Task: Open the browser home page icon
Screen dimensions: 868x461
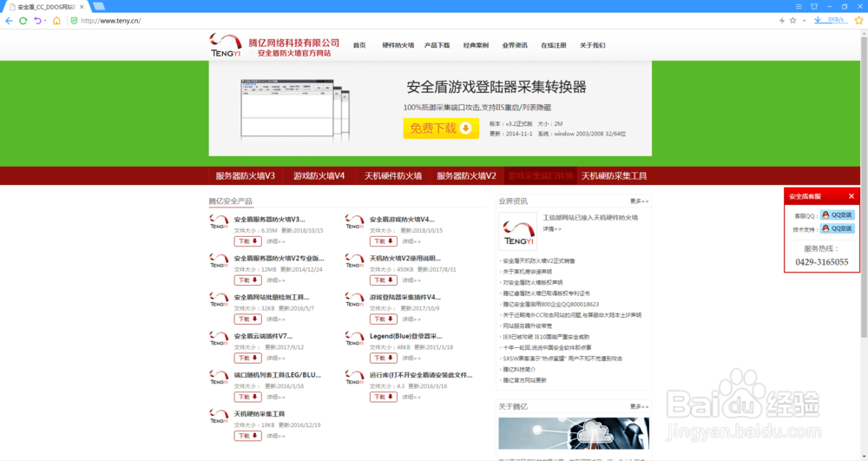Action: (x=56, y=21)
